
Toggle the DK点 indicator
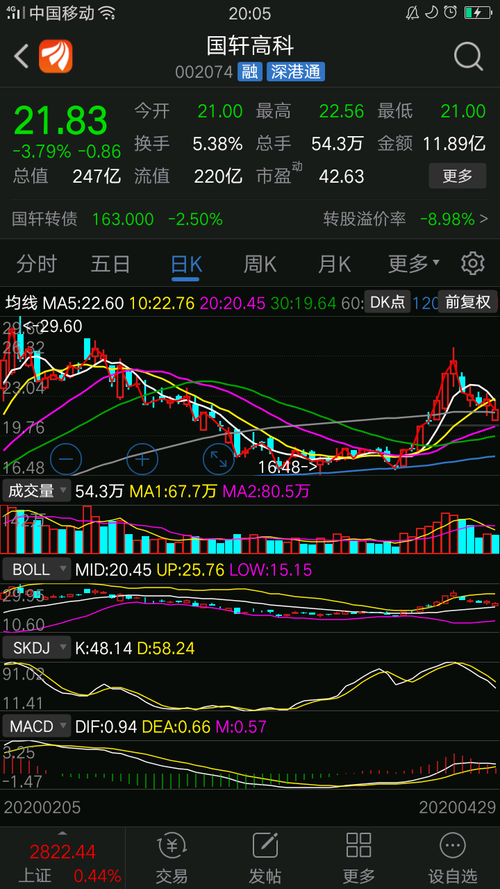point(387,303)
